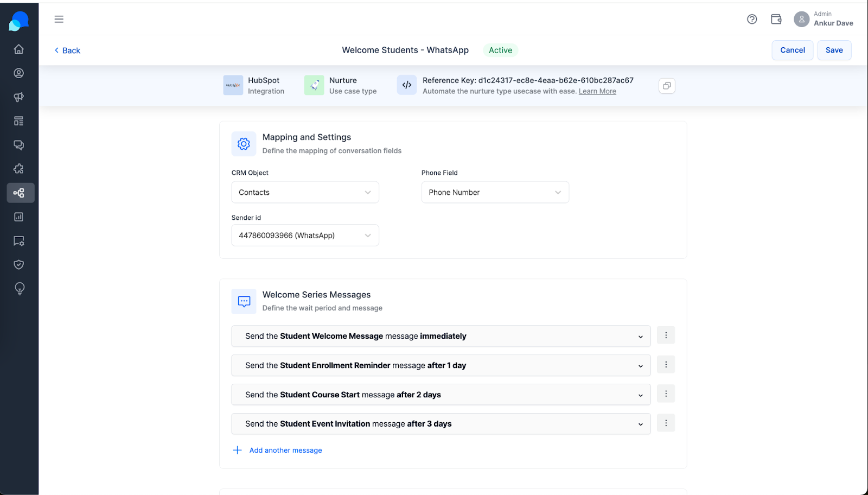Click the Active status badge
The image size is (868, 495).
tap(500, 50)
